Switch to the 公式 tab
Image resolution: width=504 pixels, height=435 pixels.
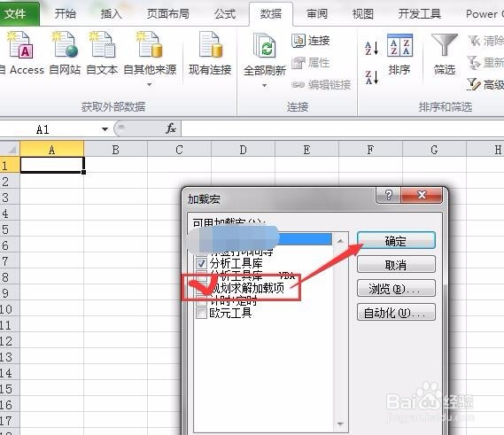225,13
